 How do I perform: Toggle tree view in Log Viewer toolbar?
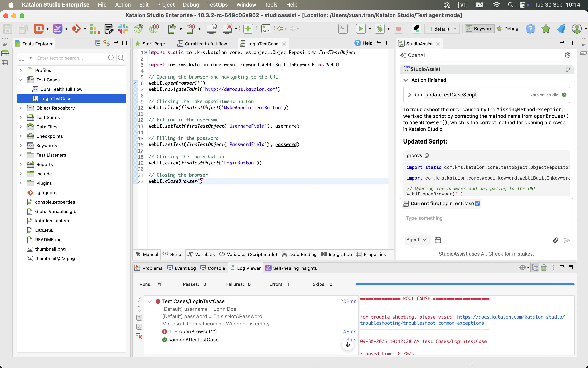click(x=535, y=268)
